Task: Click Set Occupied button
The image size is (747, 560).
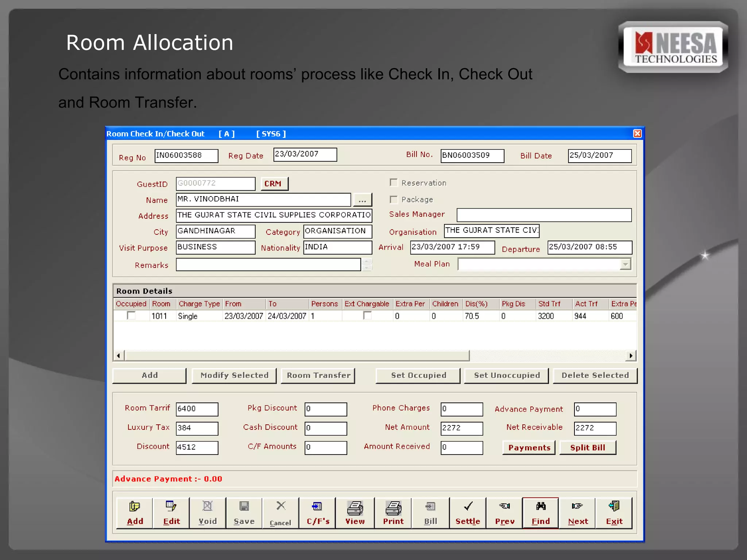Action: (418, 375)
